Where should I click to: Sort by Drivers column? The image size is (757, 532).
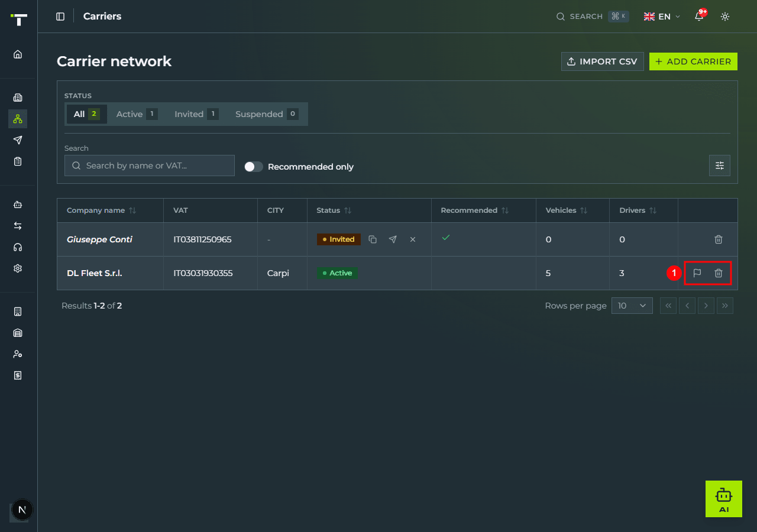[638, 210]
